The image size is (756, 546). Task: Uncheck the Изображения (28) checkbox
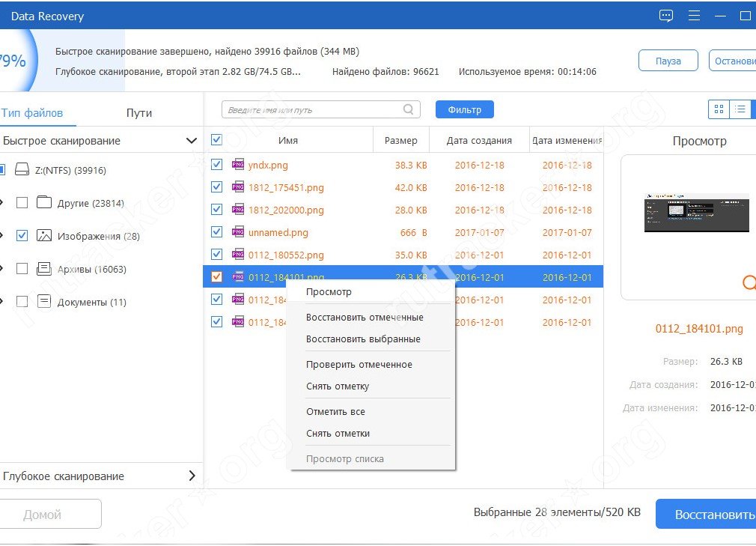point(22,235)
